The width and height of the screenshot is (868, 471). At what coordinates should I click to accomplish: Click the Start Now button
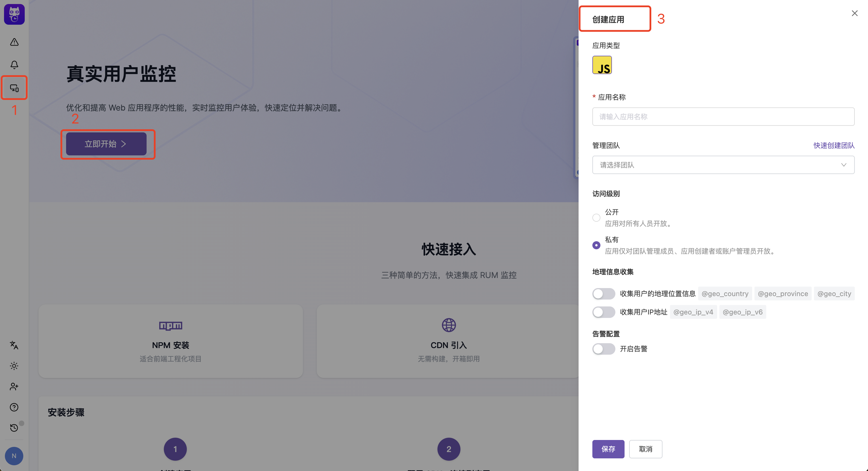(106, 144)
